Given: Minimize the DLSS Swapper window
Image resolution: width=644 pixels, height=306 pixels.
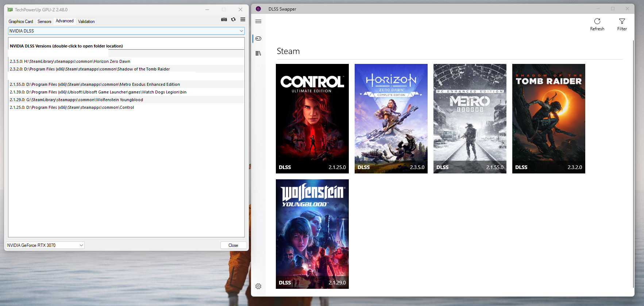Looking at the screenshot, I should 598,9.
